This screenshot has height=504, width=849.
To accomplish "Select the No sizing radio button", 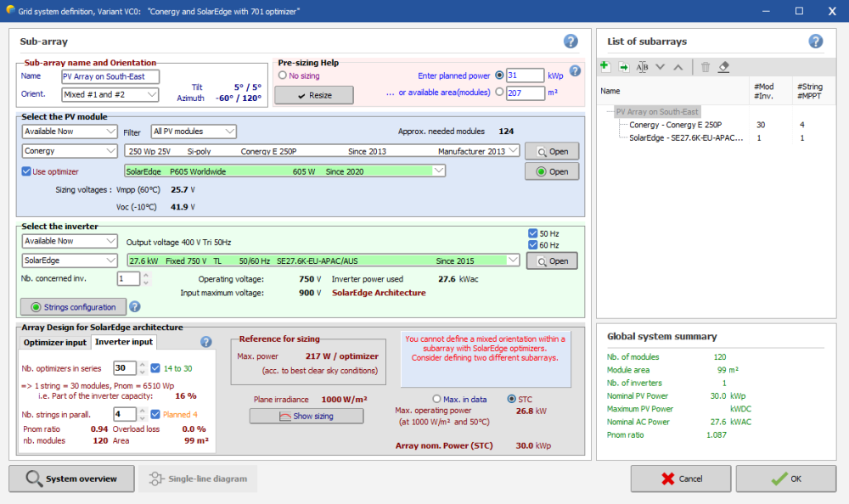I will [x=283, y=76].
